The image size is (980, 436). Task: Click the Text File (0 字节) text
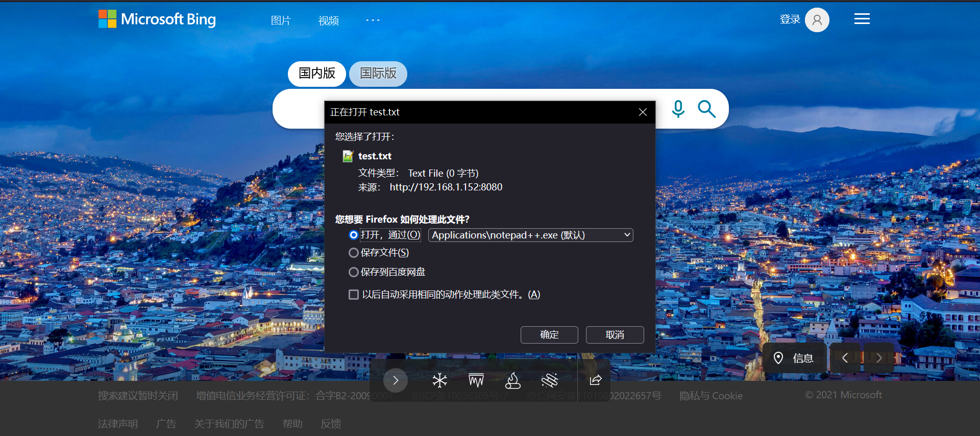pos(443,174)
